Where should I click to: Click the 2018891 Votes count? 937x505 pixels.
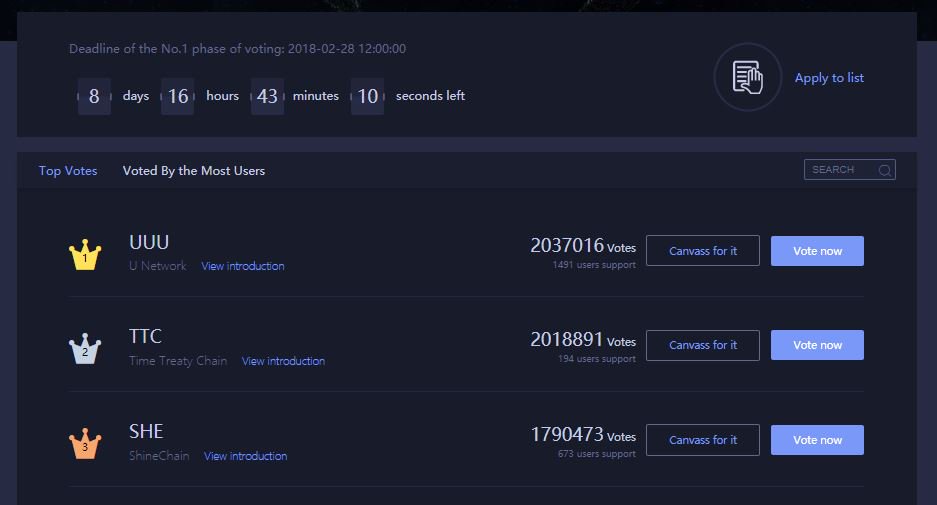pyautogui.click(x=583, y=339)
